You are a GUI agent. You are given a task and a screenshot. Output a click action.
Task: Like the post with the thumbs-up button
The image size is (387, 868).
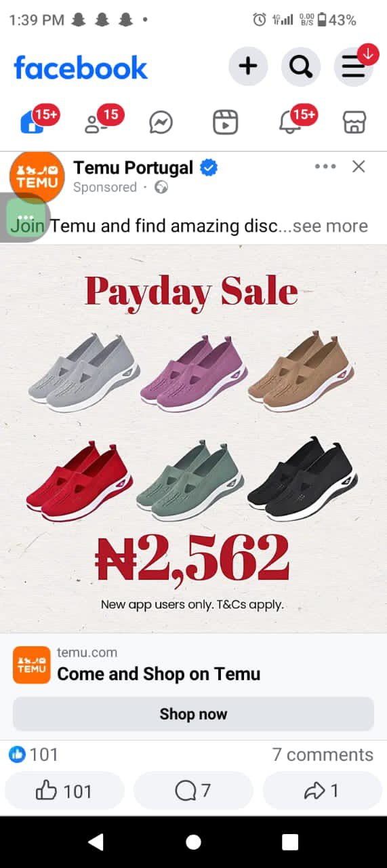[x=64, y=791]
